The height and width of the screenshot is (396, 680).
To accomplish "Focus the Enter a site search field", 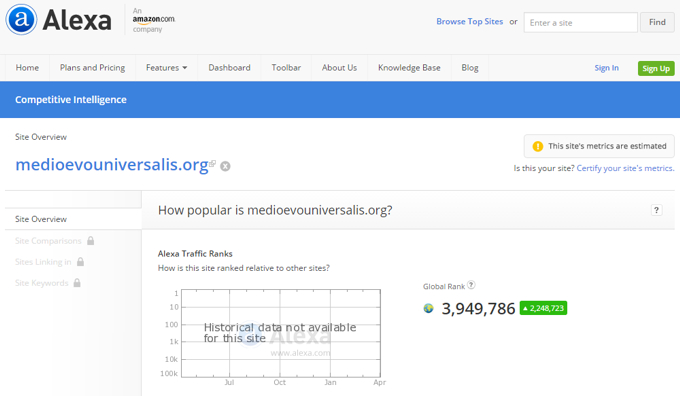I will click(581, 22).
